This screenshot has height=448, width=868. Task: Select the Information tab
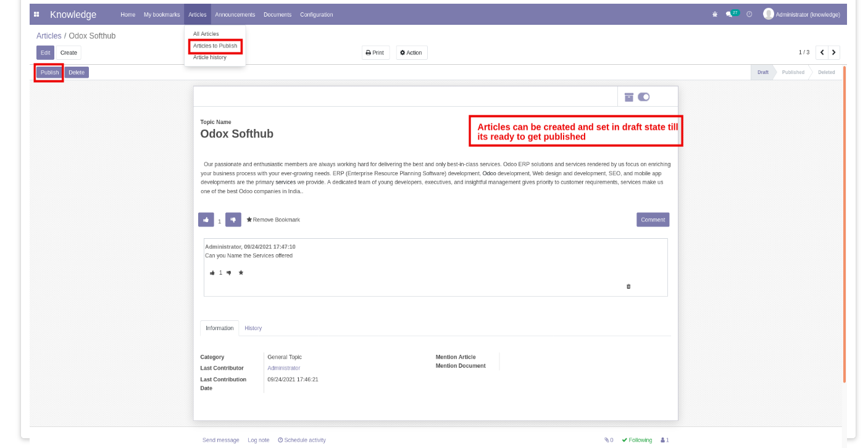(x=220, y=328)
